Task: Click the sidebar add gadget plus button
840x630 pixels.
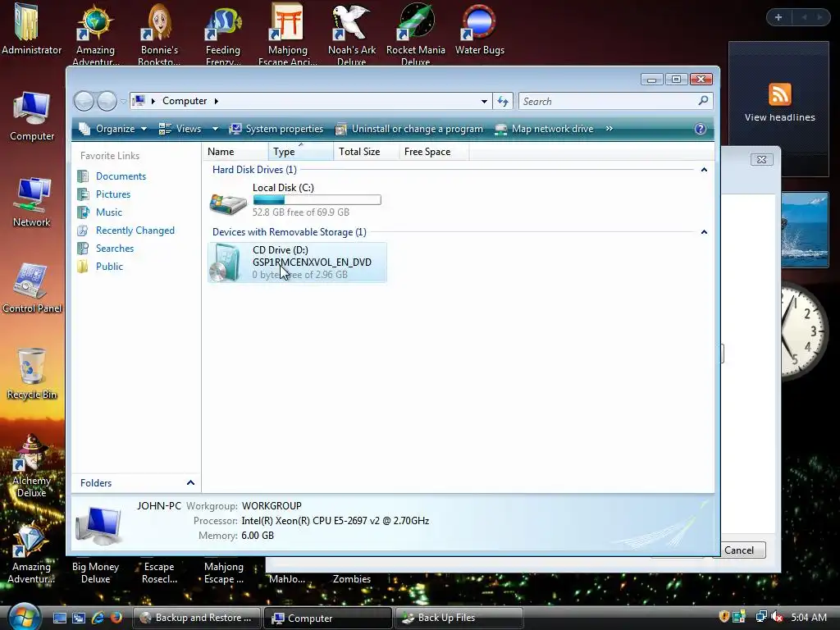Action: pos(778,17)
